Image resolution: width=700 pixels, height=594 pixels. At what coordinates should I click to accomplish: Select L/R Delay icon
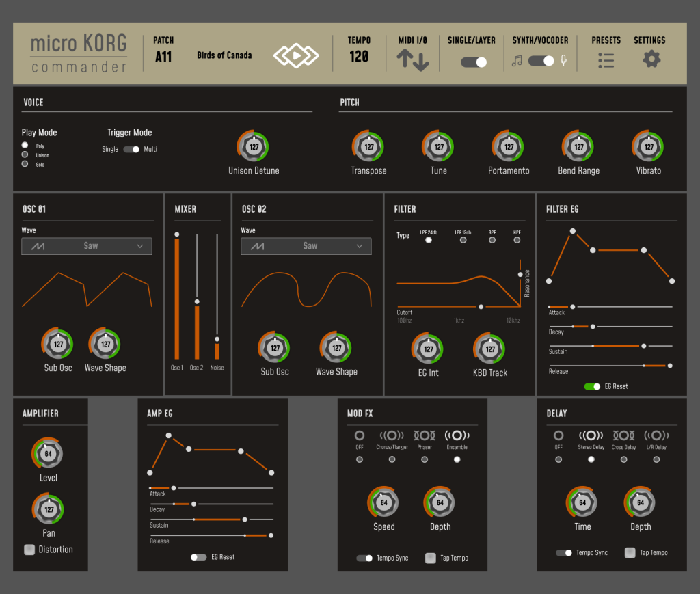pos(656,435)
